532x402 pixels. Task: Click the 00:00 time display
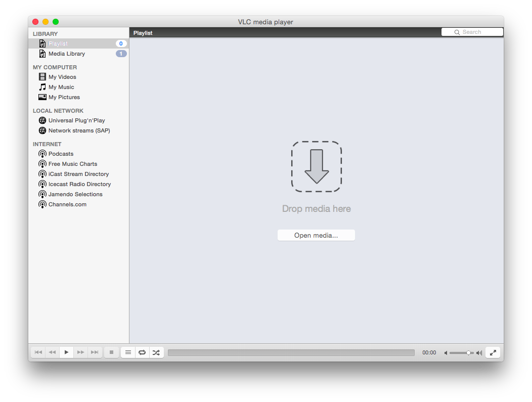(429, 353)
